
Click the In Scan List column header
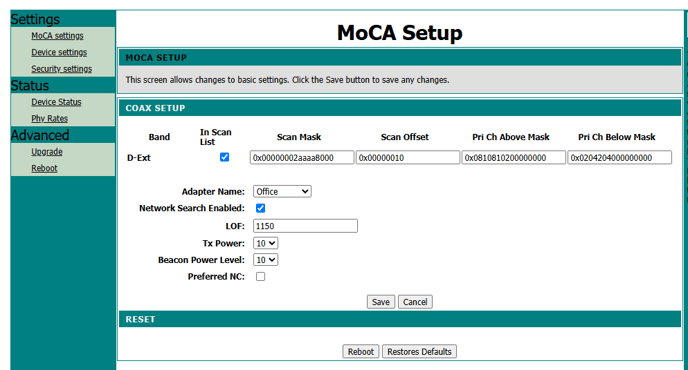click(x=215, y=137)
